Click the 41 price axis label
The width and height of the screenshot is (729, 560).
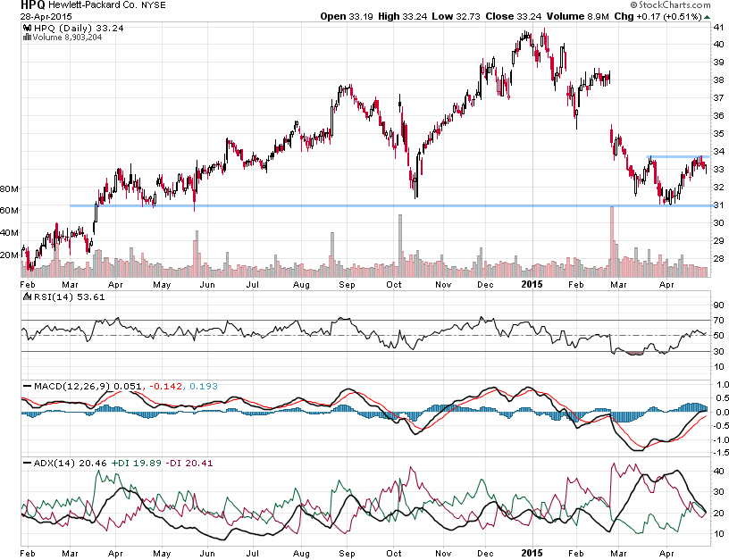coord(719,27)
